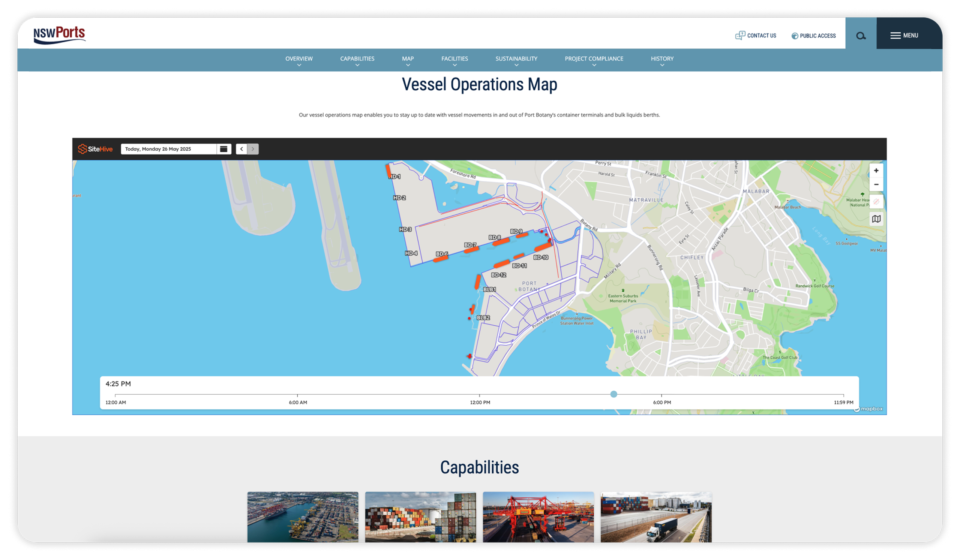Select the BD-12 berth label

[x=499, y=275]
